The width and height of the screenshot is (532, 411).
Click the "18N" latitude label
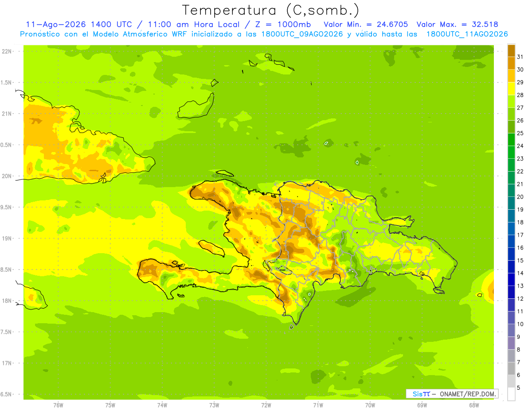(7, 301)
